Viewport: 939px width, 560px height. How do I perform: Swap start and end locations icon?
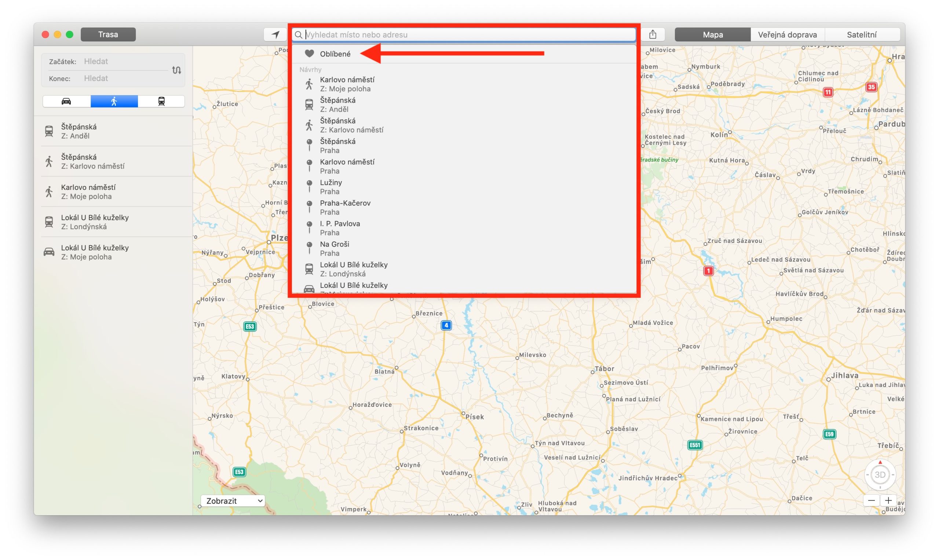click(x=177, y=70)
